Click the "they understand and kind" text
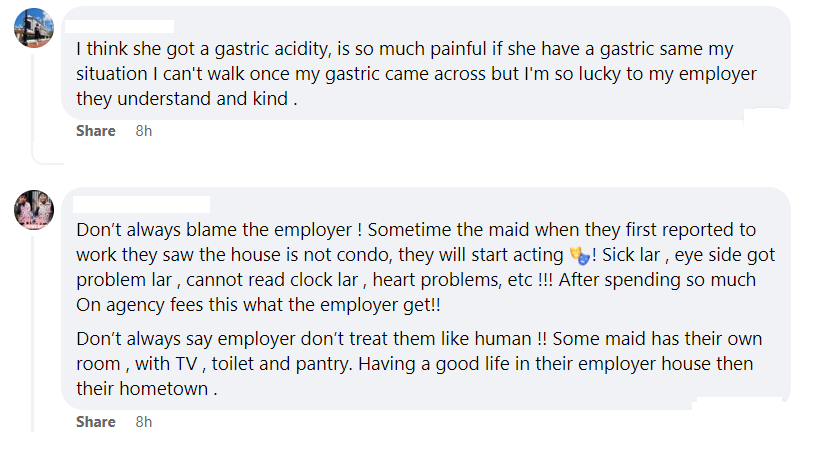Screen dimensions: 820x462 coord(180,99)
